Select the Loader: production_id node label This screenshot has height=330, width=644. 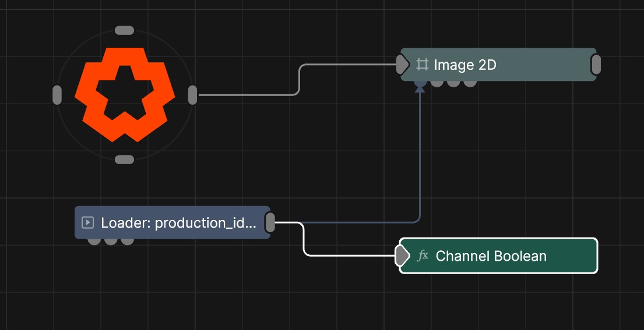tap(178, 222)
